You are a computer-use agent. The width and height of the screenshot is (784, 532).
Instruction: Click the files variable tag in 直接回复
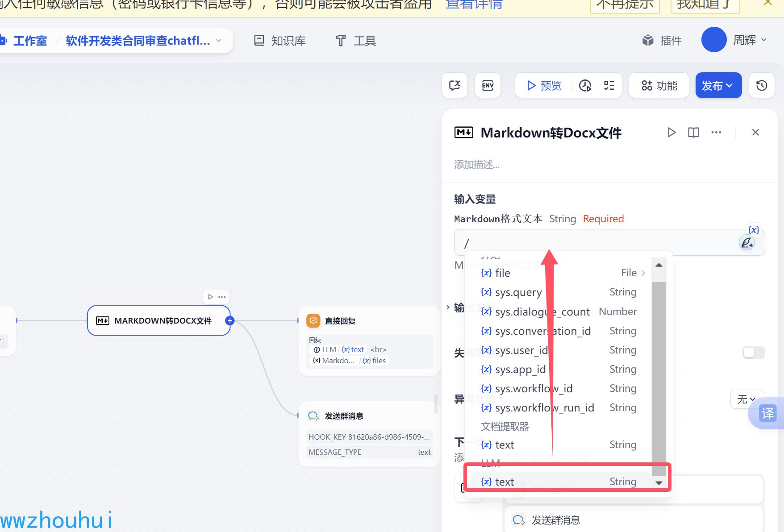tap(375, 361)
